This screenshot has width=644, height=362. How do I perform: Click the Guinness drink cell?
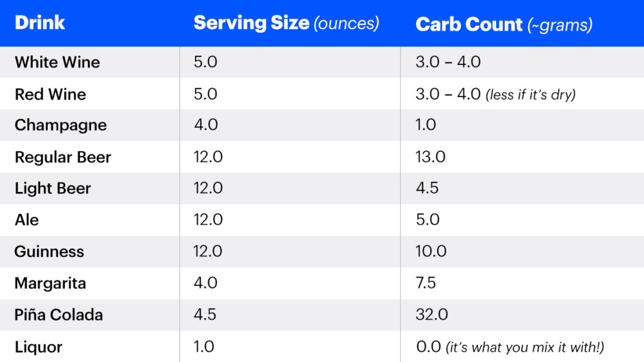coord(49,251)
